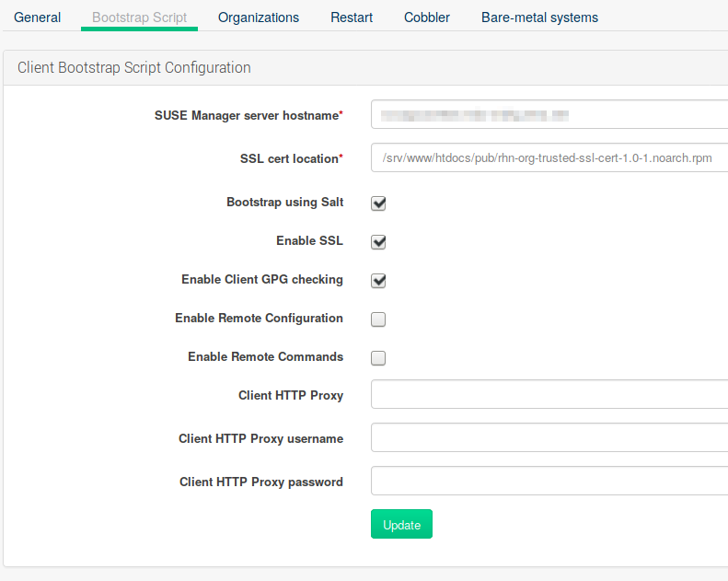The width and height of the screenshot is (728, 581).
Task: Switch to Bare-metal systems tab
Action: coord(539,17)
